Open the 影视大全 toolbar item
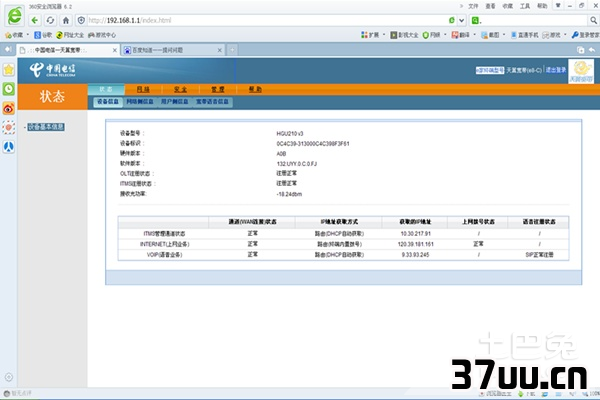The image size is (600, 400). click(x=404, y=35)
